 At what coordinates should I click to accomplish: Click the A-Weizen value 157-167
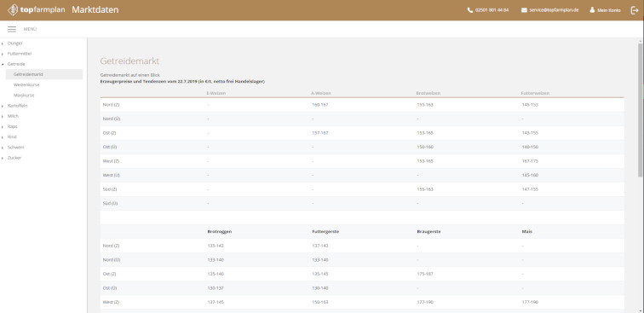pos(320,133)
